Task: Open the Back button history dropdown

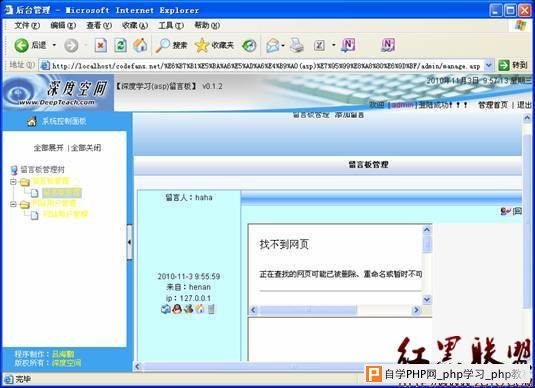Action: 54,45
